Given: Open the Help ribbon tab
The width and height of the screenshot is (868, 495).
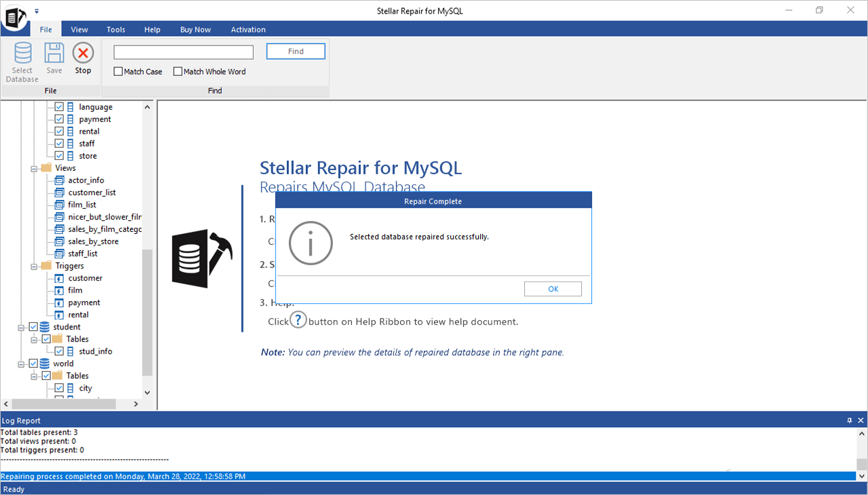Looking at the screenshot, I should pos(153,29).
